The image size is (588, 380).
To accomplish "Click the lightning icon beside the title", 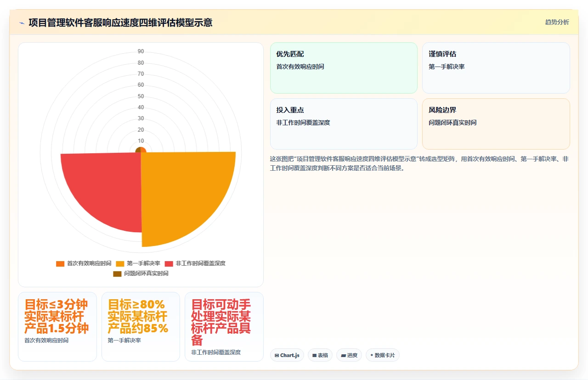I will pyautogui.click(x=22, y=23).
